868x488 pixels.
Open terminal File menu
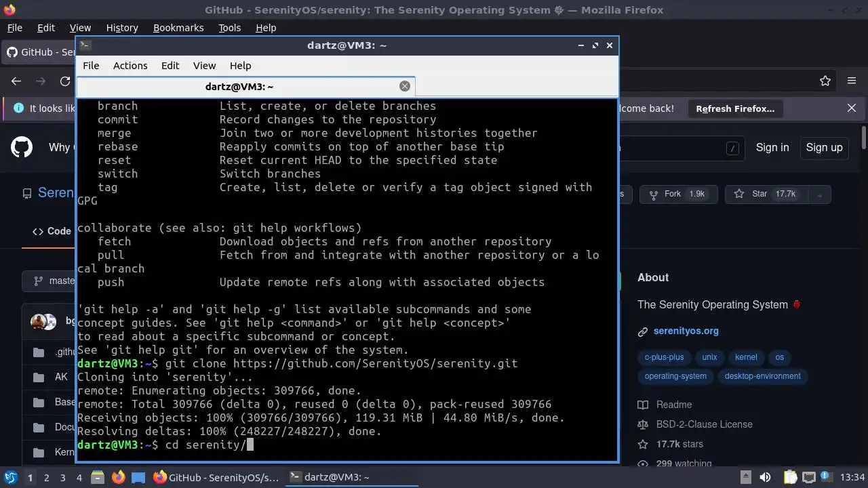coord(91,66)
